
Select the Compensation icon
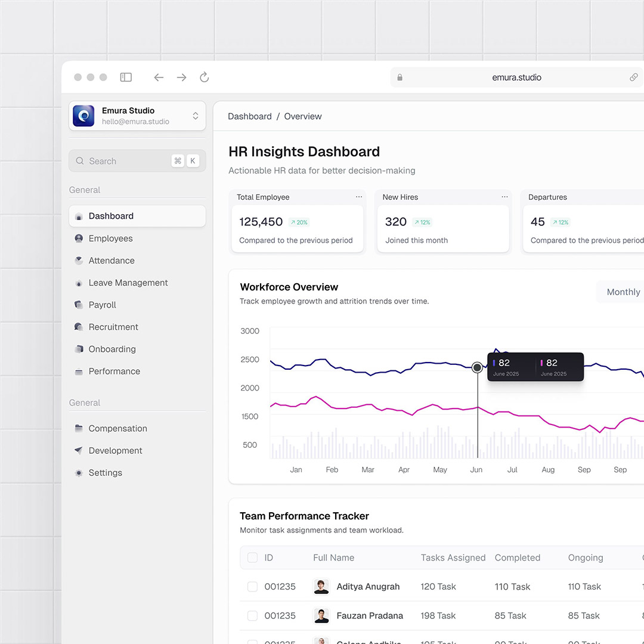[x=79, y=428]
